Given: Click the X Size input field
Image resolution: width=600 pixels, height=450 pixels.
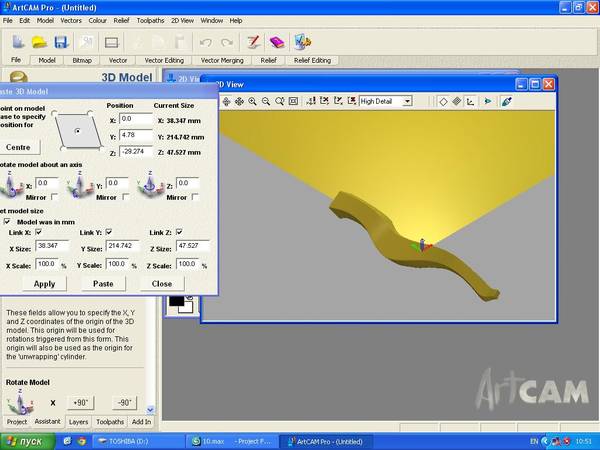Looking at the screenshot, I should click(52, 246).
